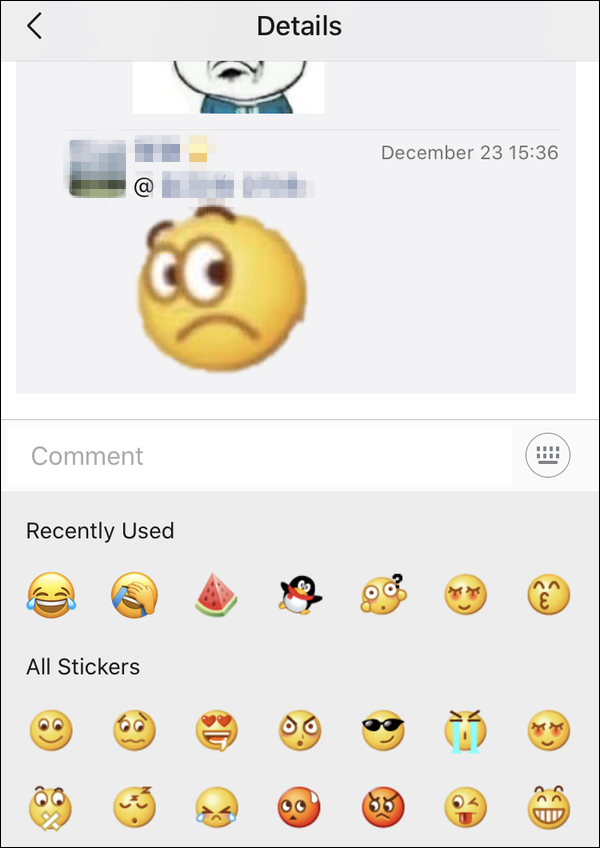Image resolution: width=600 pixels, height=848 pixels.
Task: Tap the large frowning sticker in comment
Action: (x=221, y=289)
